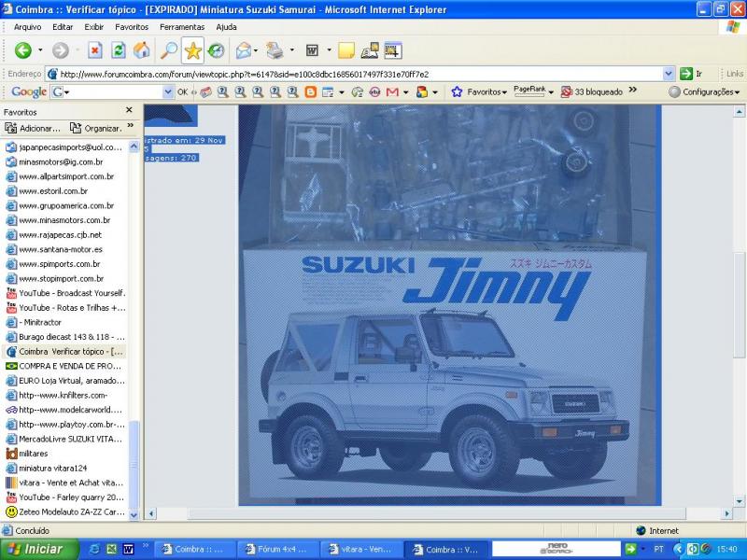Toggle the Favorites star panel

[193, 50]
